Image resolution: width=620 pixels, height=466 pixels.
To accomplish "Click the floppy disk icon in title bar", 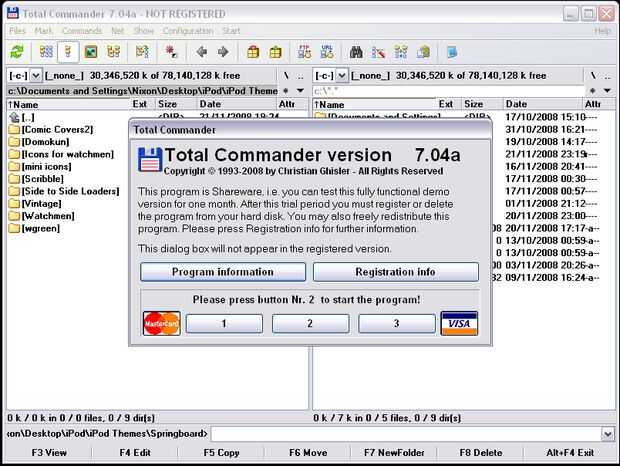I will tap(13, 13).
